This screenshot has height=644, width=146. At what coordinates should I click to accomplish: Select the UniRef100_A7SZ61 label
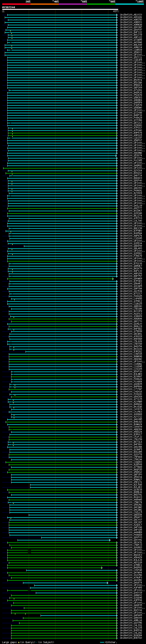point(131,90)
